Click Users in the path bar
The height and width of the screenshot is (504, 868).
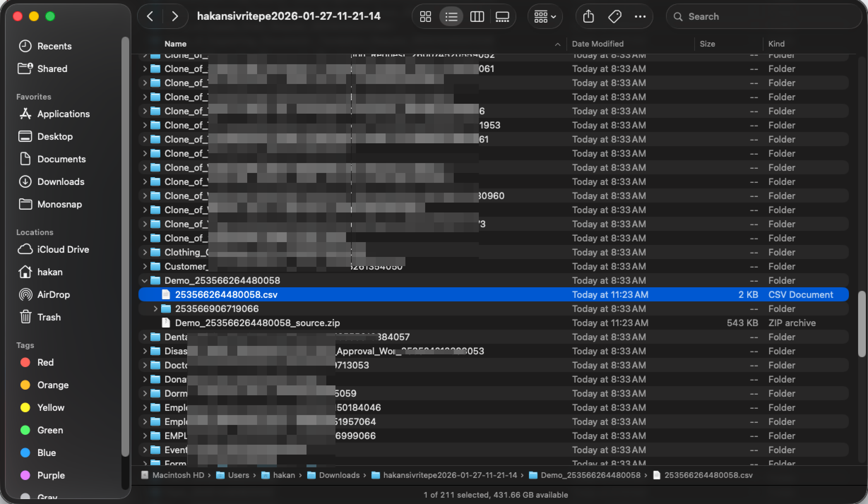click(233, 475)
